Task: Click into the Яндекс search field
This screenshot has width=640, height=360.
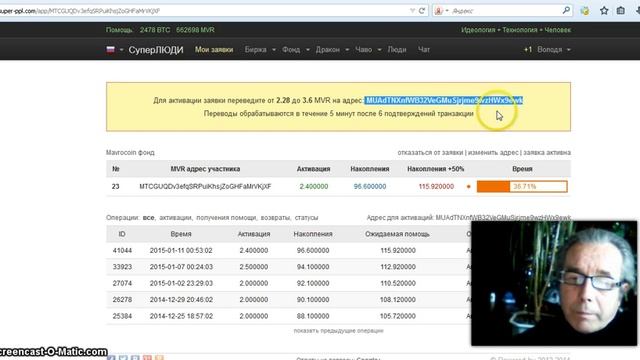Action: [x=505, y=11]
